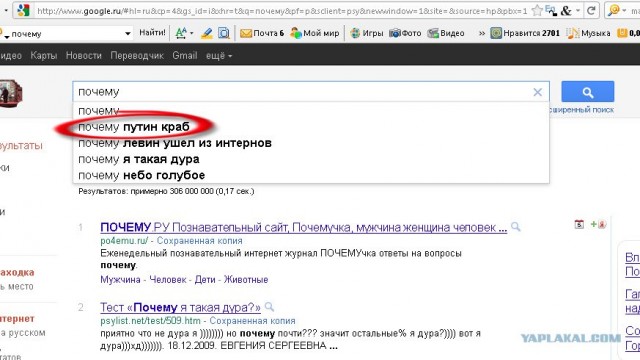This screenshot has height=360, width=640.
Task: Select suggestion 'почему левин ушел из интернов'
Action: tap(311, 143)
